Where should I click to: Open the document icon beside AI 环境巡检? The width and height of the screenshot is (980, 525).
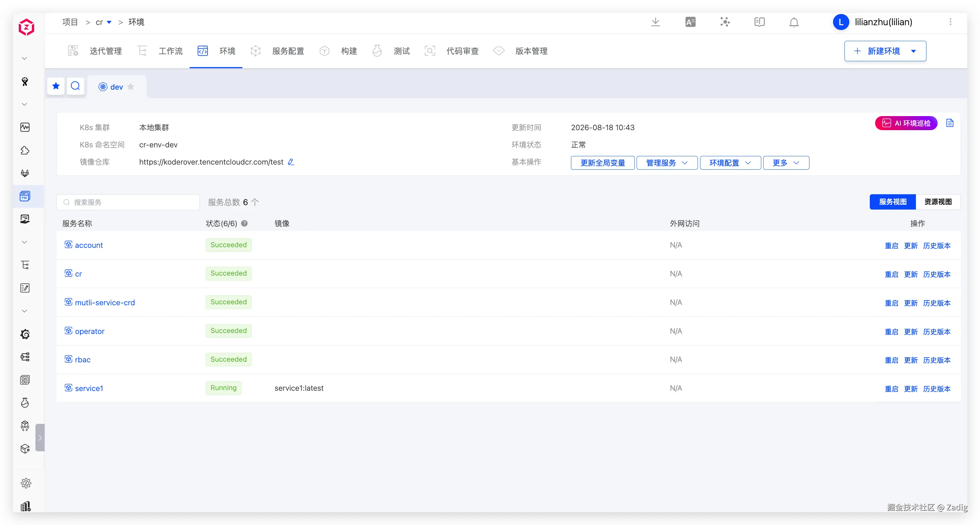click(x=950, y=123)
